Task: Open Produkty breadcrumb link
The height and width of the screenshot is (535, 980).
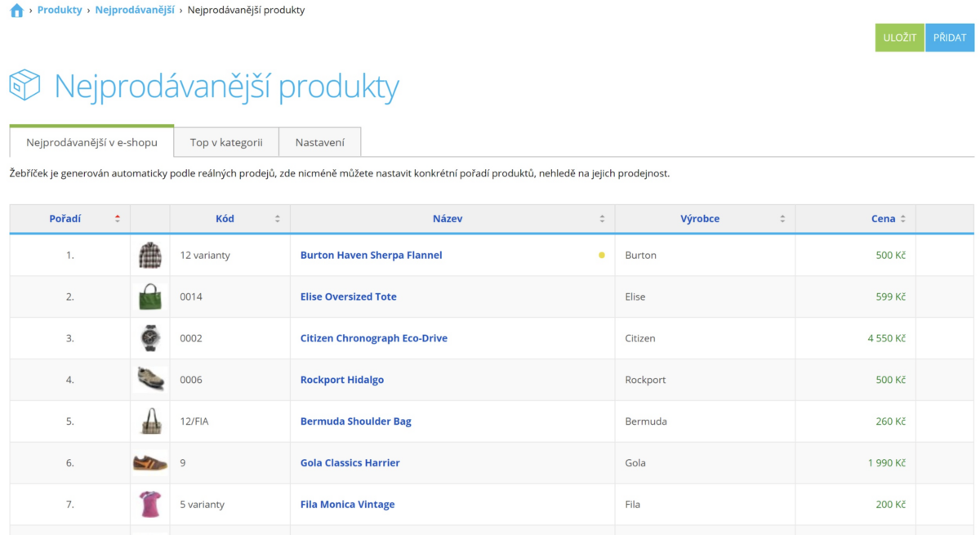Action: click(x=60, y=11)
